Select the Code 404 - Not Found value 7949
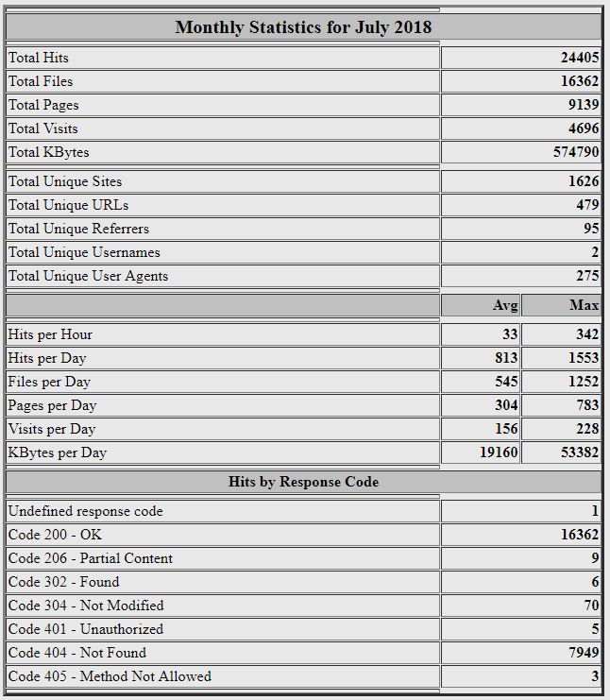The width and height of the screenshot is (610, 700). pos(584,653)
